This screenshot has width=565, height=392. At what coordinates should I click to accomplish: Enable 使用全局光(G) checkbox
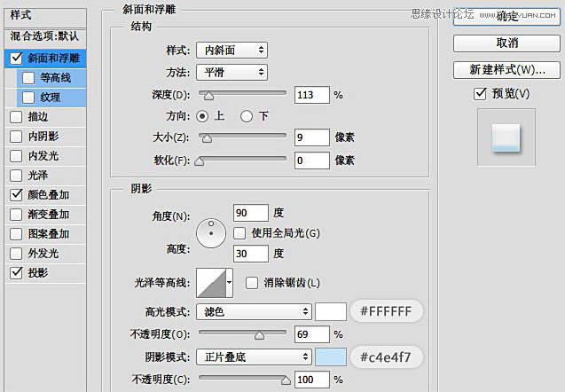point(239,233)
